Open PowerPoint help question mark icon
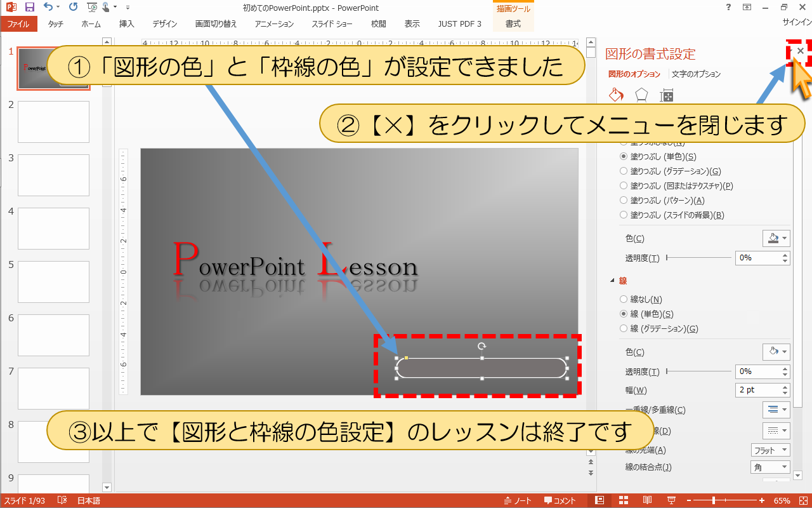 point(727,8)
